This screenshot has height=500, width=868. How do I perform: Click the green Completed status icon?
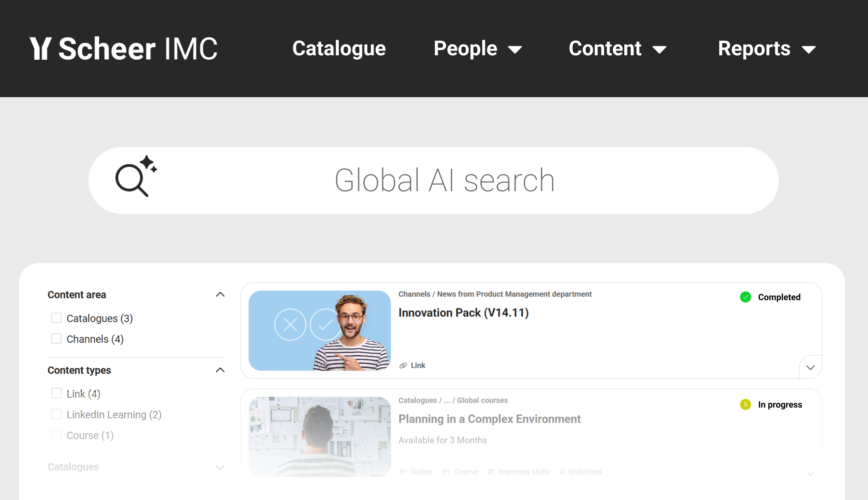[x=745, y=297]
